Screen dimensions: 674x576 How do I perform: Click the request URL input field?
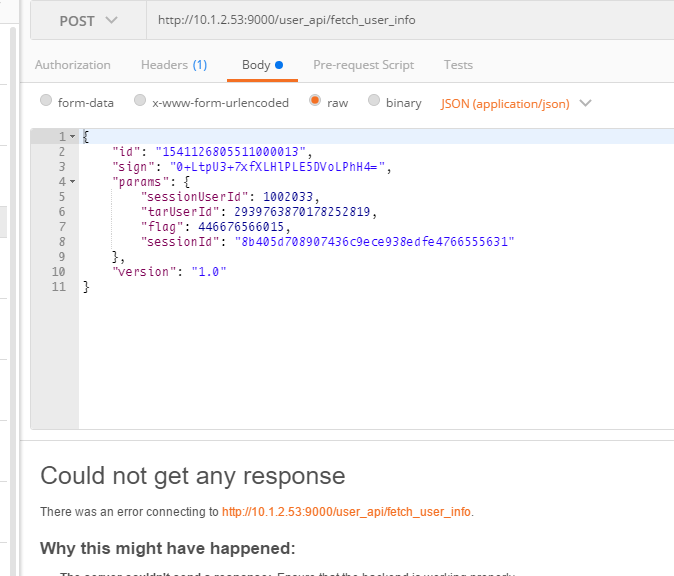(400, 20)
